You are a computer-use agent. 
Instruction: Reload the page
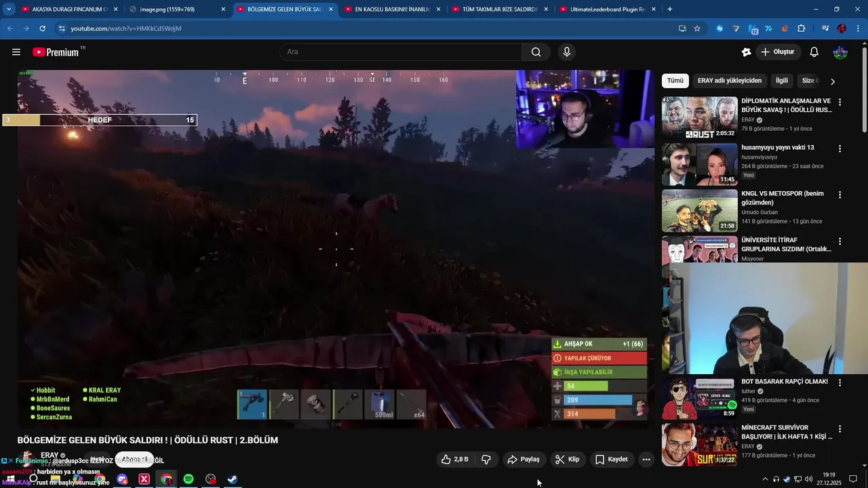point(42,28)
